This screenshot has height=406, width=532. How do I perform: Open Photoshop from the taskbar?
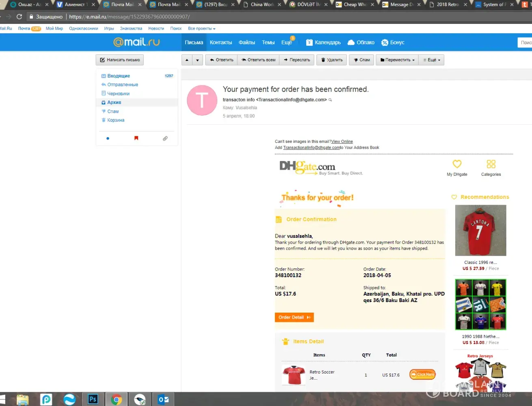[x=93, y=399]
